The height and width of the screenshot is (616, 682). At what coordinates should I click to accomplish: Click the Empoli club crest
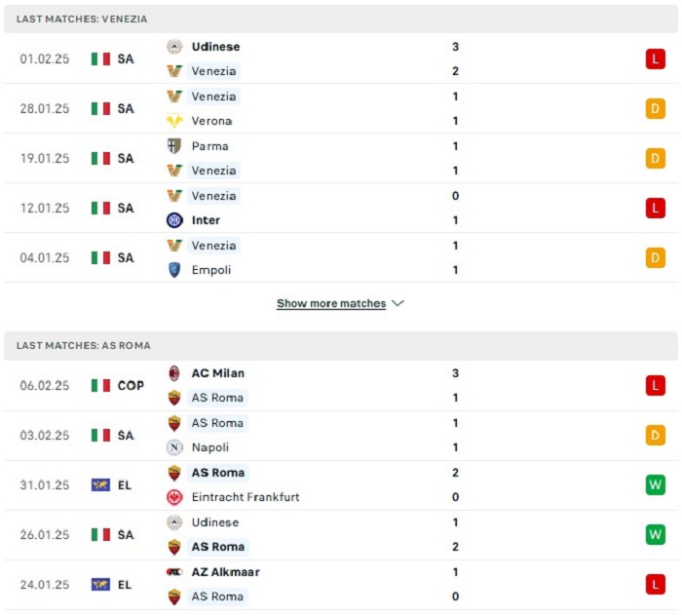click(174, 270)
